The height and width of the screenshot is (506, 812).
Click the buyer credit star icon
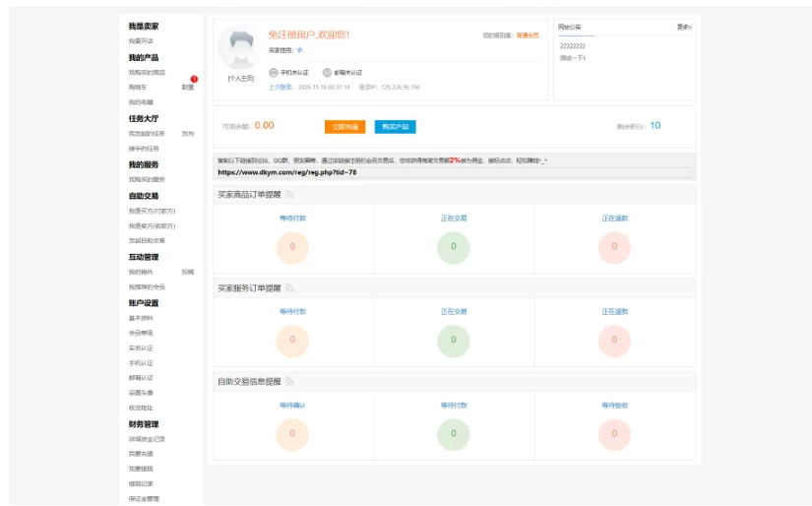coord(300,50)
